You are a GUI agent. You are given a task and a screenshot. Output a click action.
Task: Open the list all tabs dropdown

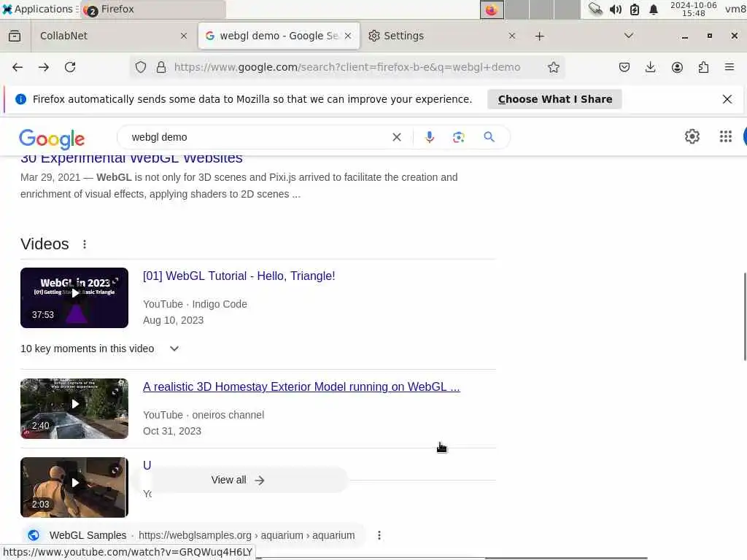click(x=629, y=36)
